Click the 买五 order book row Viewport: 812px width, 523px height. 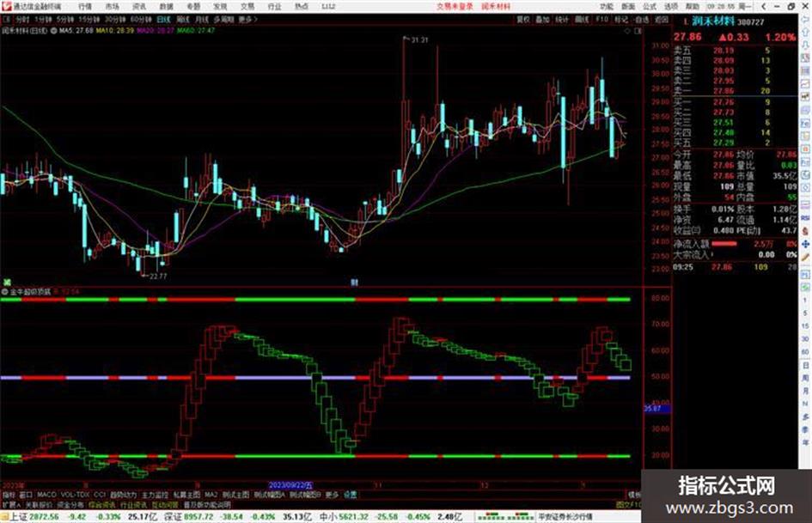(735, 143)
